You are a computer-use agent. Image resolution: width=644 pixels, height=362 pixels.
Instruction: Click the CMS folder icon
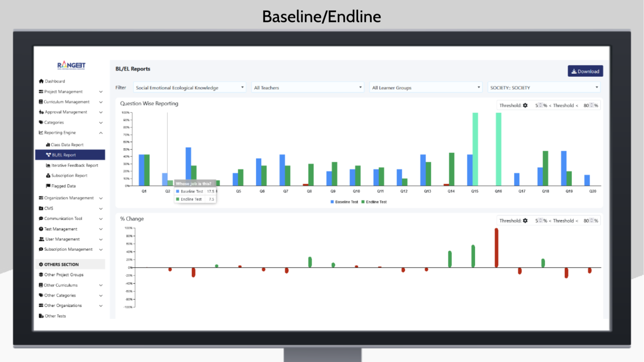tap(41, 208)
